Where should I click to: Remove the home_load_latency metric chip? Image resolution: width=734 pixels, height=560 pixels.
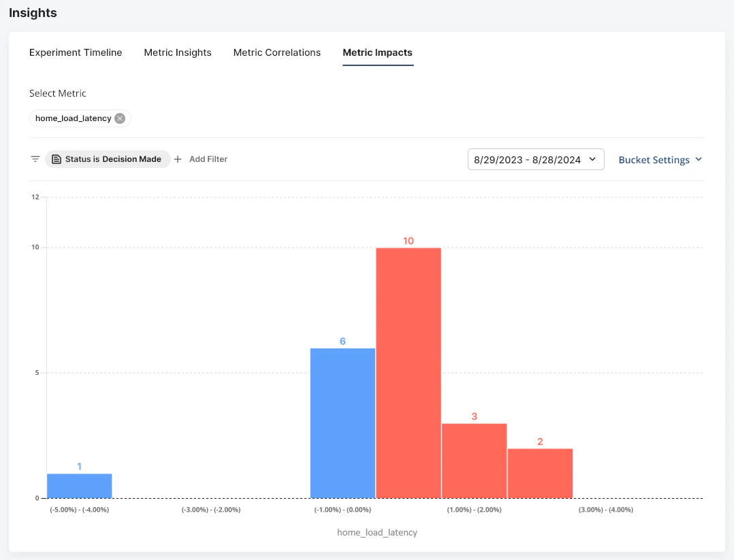point(120,118)
